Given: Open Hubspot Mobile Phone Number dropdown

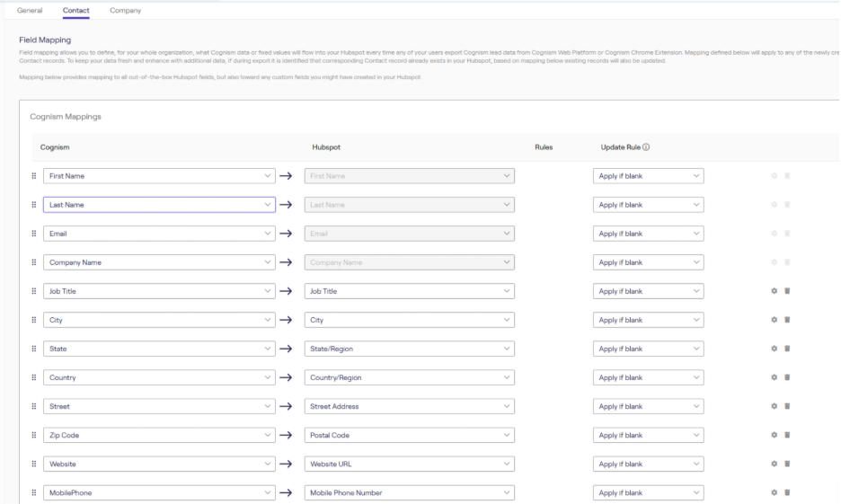Looking at the screenshot, I should 410,492.
